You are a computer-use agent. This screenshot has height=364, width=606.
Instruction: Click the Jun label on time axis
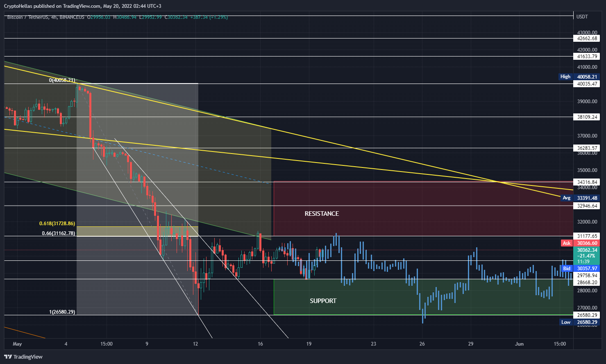click(519, 344)
